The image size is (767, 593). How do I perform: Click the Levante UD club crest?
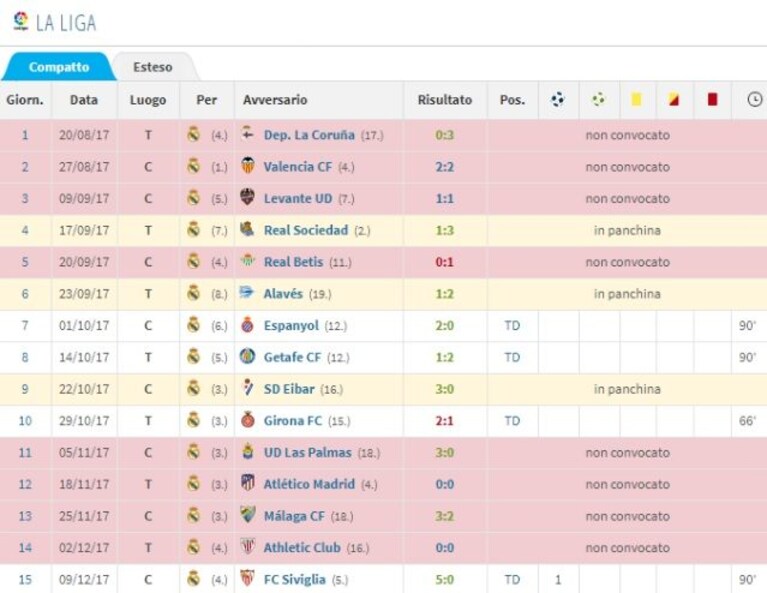[248, 197]
